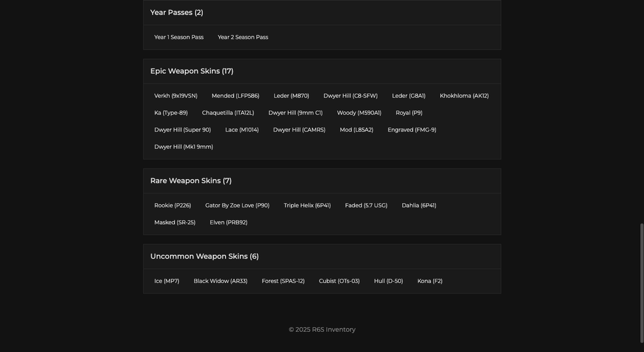644x352 pixels.
Task: Click the © 2025 R6S Inventory footer text
Action: pyautogui.click(x=322, y=329)
